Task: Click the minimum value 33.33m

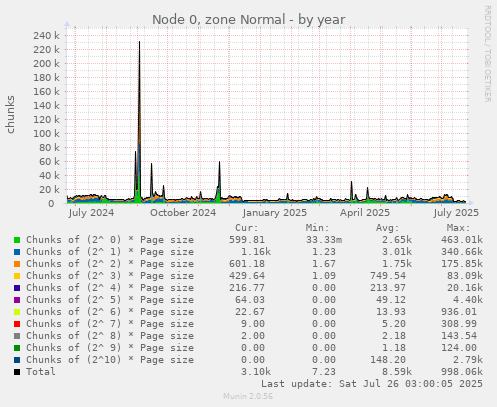Action: pyautogui.click(x=324, y=240)
